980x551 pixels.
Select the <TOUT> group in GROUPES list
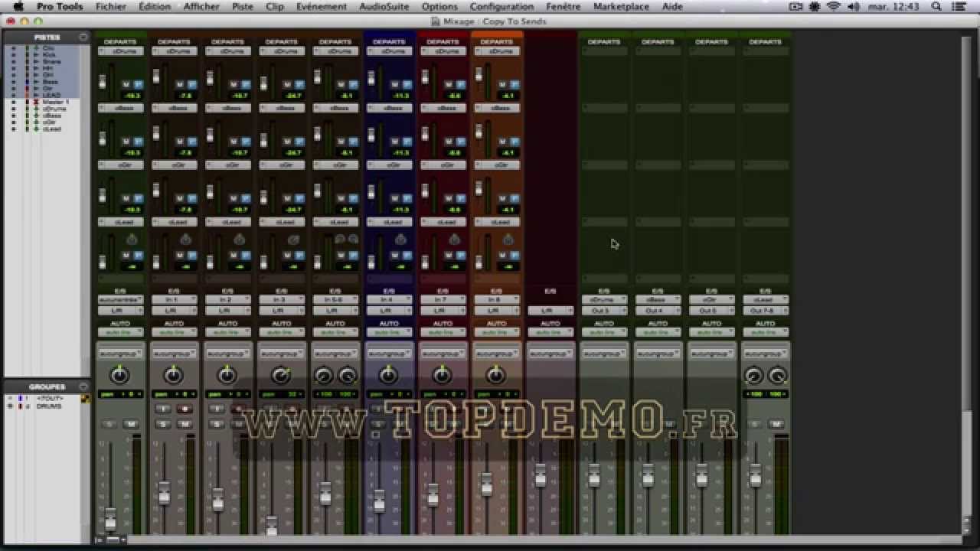[x=49, y=399]
